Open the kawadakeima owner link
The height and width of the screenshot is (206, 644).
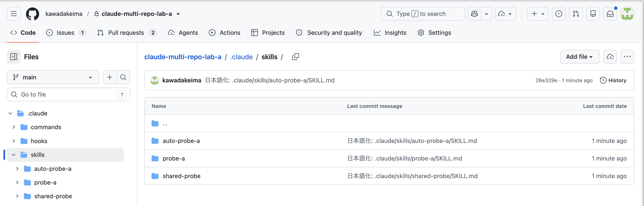point(64,14)
